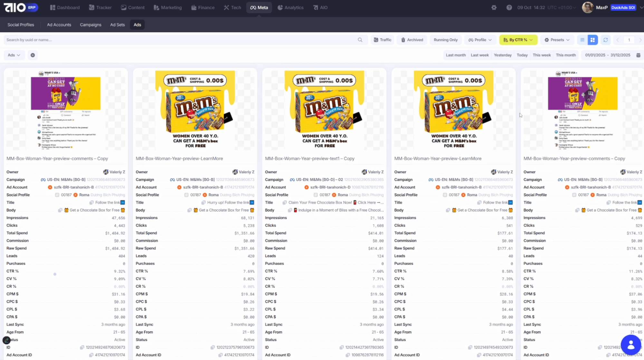Open the By CTR % sort dropdown

tap(518, 40)
